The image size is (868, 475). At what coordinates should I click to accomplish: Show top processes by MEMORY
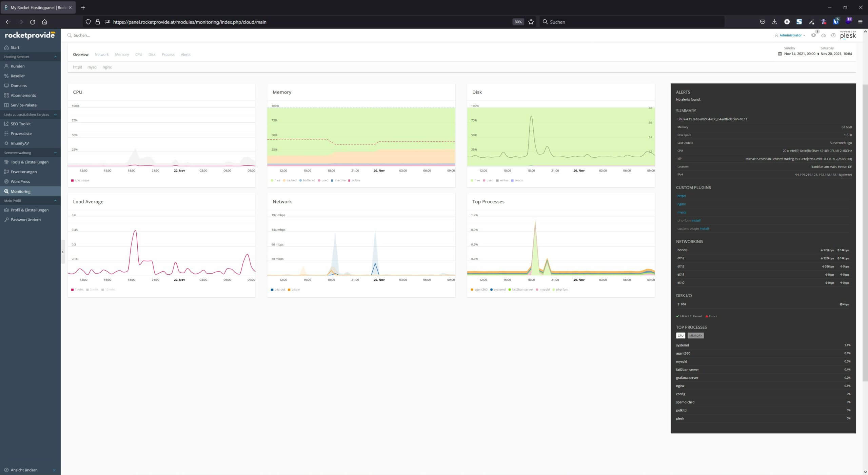pyautogui.click(x=695, y=336)
